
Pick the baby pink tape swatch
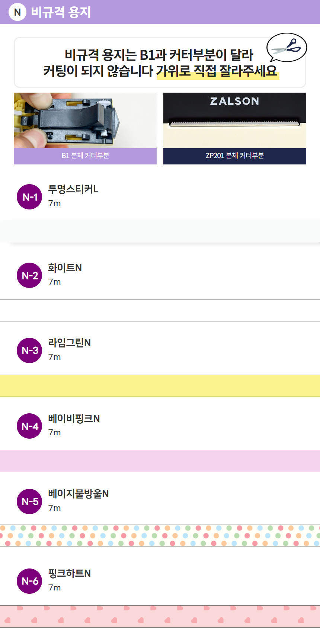click(x=160, y=461)
